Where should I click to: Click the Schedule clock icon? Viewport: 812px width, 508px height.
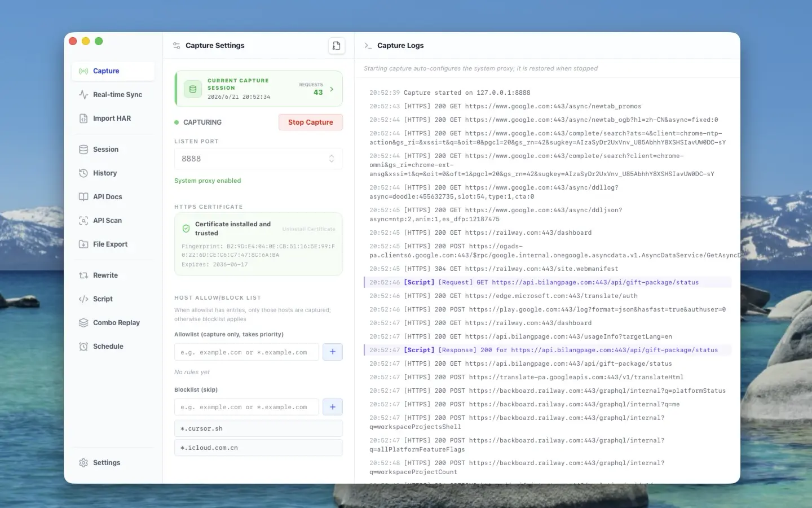83,347
